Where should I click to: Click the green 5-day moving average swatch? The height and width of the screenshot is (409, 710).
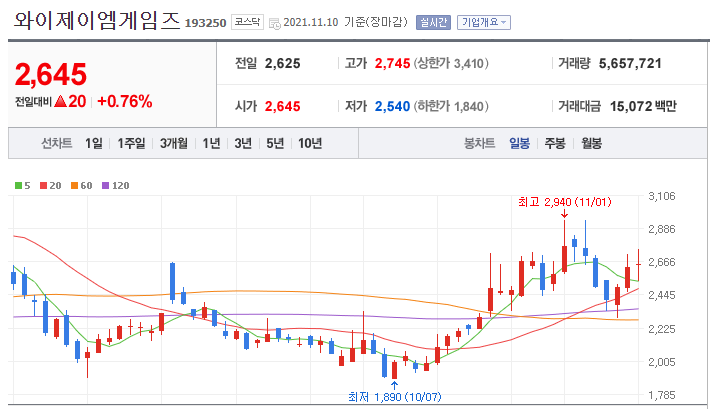pyautogui.click(x=18, y=186)
